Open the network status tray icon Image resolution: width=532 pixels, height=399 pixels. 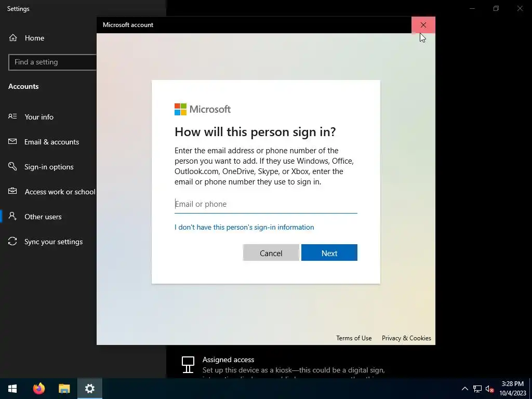pos(477,389)
